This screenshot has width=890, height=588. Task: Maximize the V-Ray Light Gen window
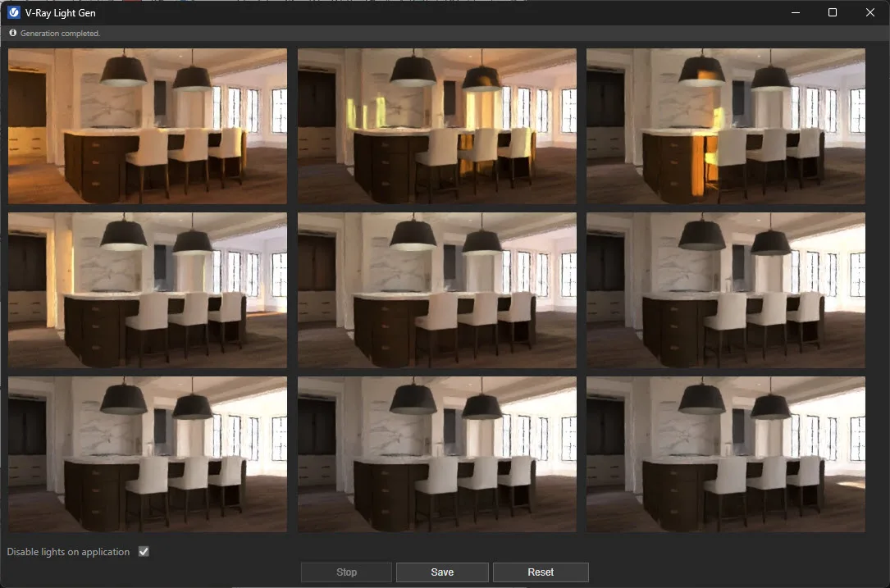pos(831,12)
